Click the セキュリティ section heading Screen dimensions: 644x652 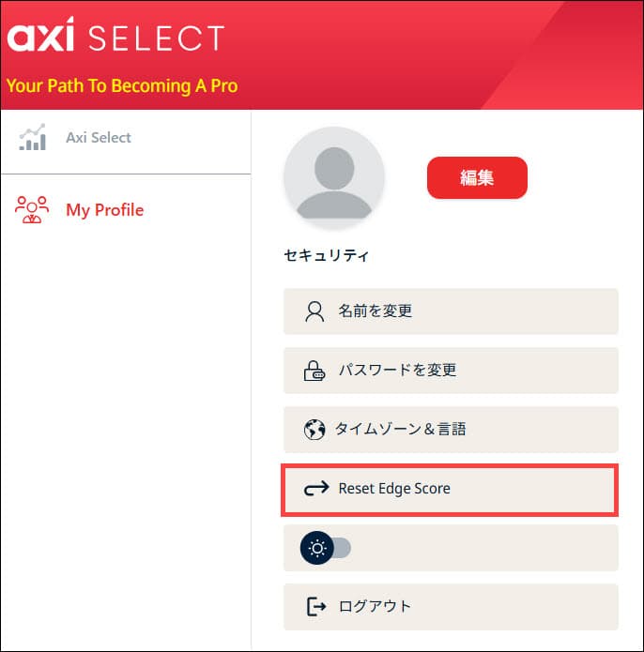[x=327, y=255]
